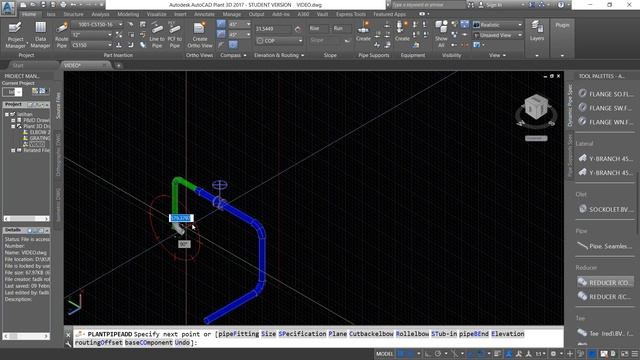Toggle ortho mode in status bar
640x360 pixels.
click(428, 353)
